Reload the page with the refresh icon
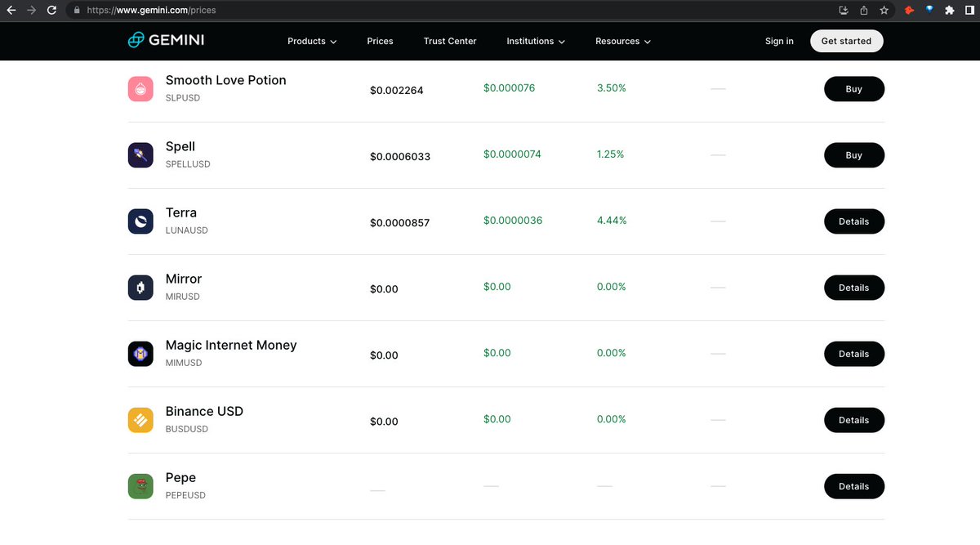 click(52, 11)
